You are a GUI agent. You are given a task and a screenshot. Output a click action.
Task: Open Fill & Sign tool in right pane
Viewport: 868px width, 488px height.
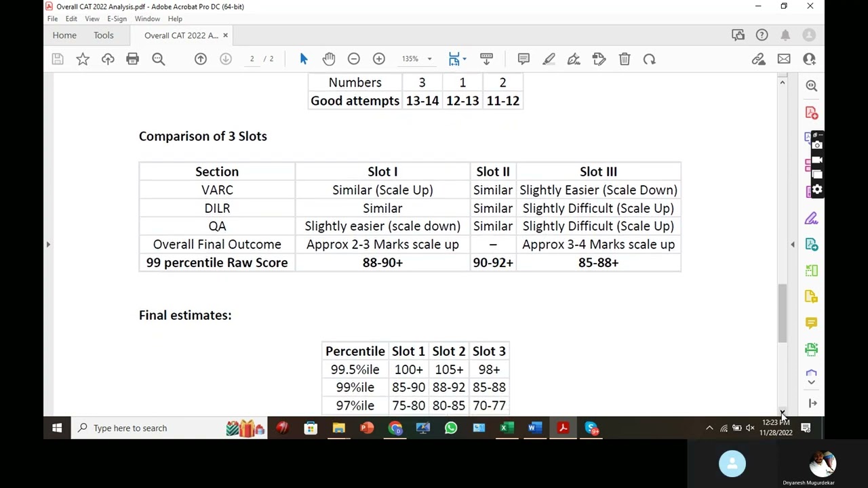tap(812, 218)
